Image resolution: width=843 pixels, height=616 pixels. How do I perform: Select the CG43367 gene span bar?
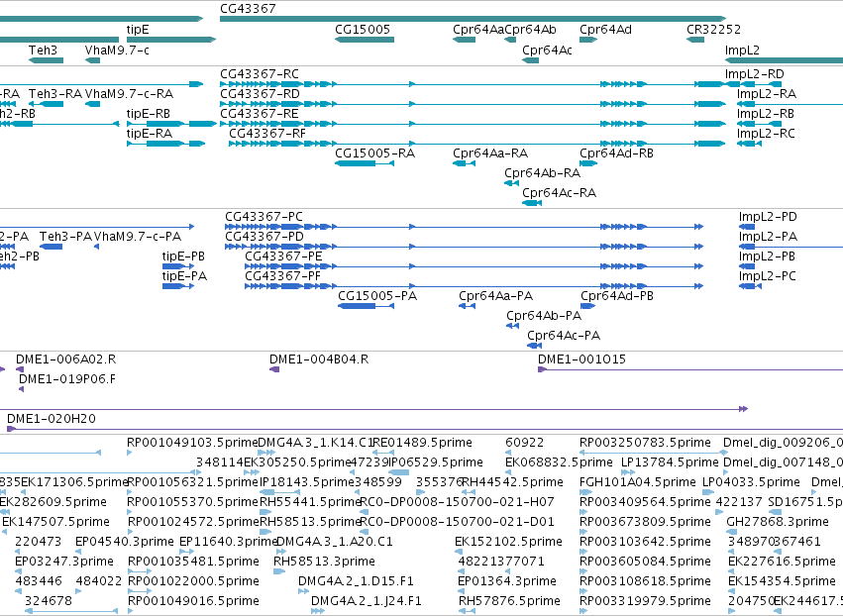click(474, 19)
